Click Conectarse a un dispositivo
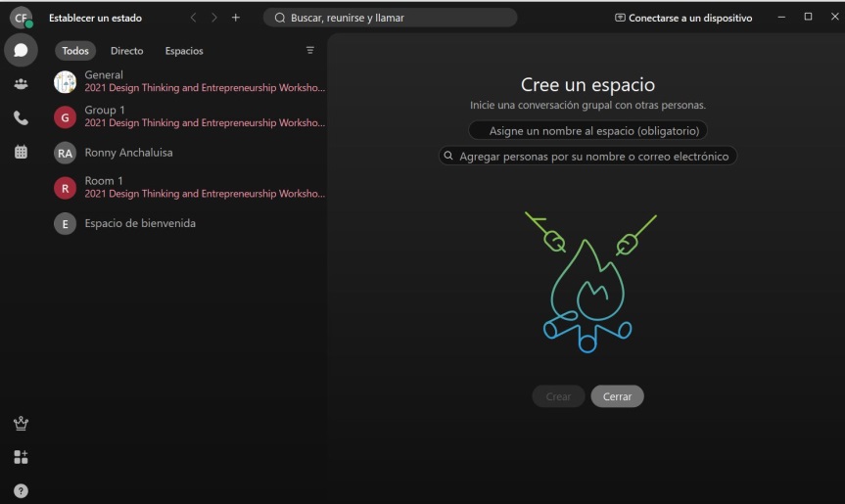The height and width of the screenshot is (504, 845). 683,18
